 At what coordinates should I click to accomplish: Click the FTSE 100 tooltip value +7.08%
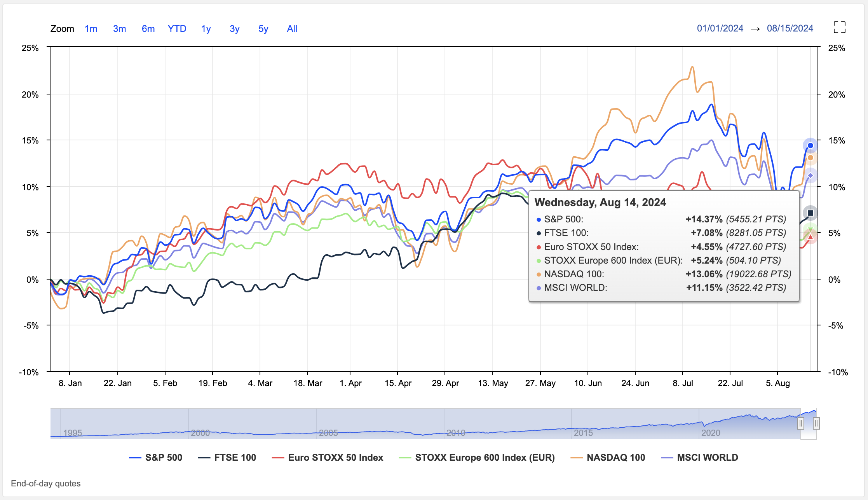click(707, 233)
